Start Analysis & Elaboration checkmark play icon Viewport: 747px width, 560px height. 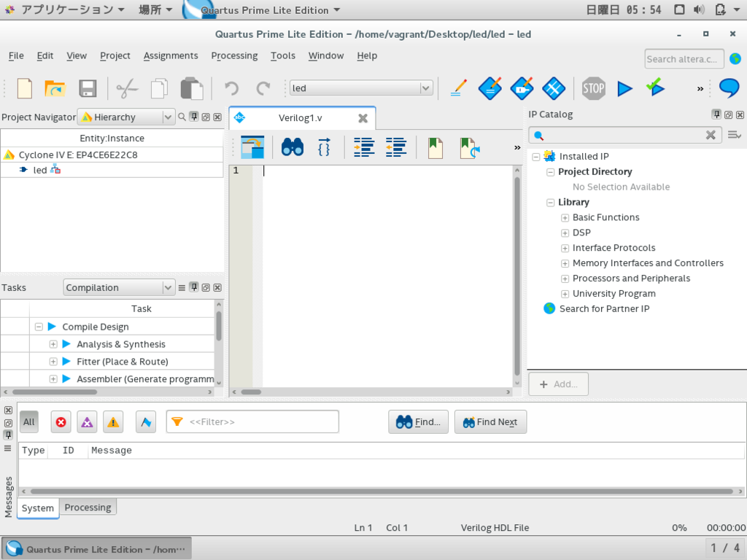point(656,87)
